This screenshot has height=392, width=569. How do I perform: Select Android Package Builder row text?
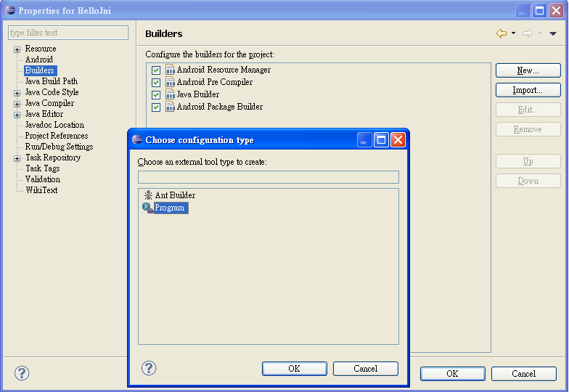[219, 106]
